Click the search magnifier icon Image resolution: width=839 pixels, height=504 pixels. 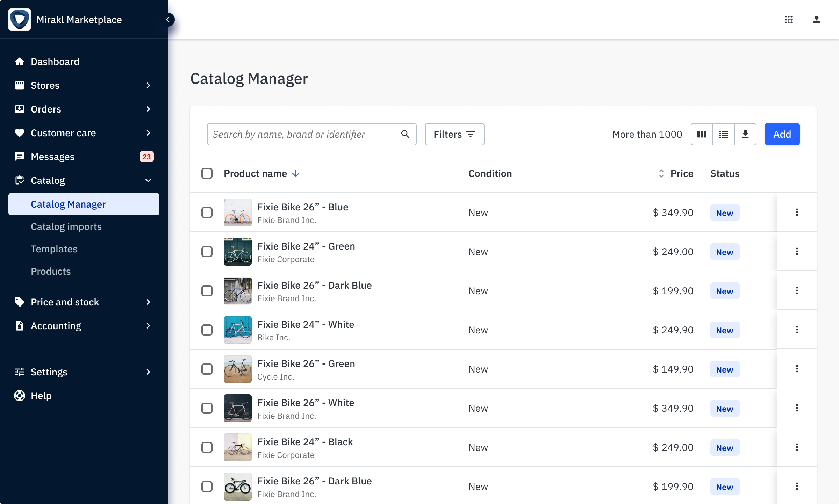pyautogui.click(x=405, y=134)
